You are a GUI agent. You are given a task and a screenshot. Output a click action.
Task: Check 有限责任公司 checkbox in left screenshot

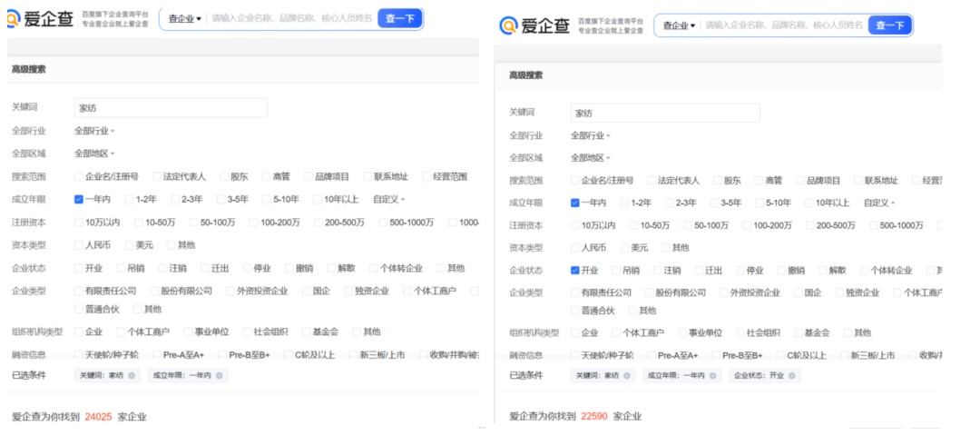click(x=78, y=291)
